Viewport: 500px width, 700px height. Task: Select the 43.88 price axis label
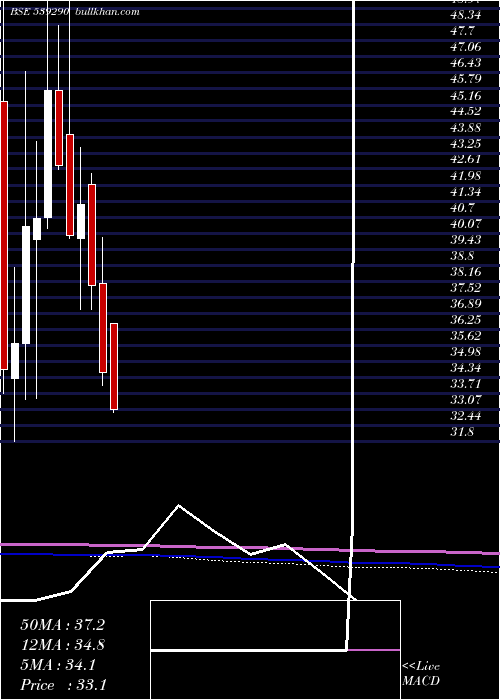[x=466, y=128]
